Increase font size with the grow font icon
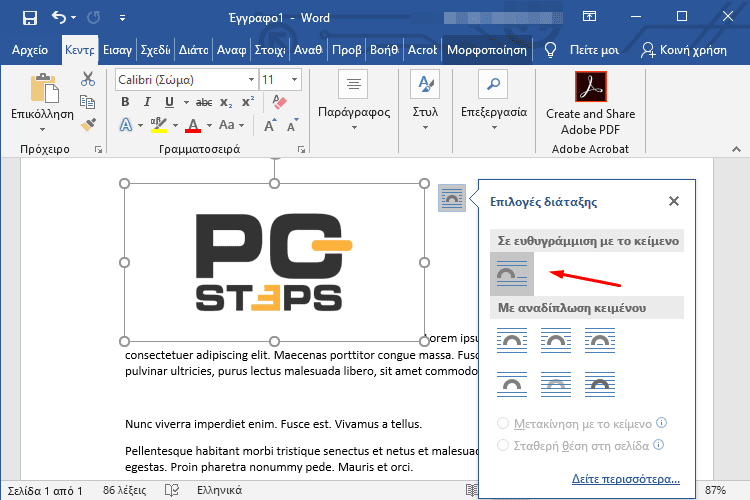The height and width of the screenshot is (500, 750). [270, 125]
